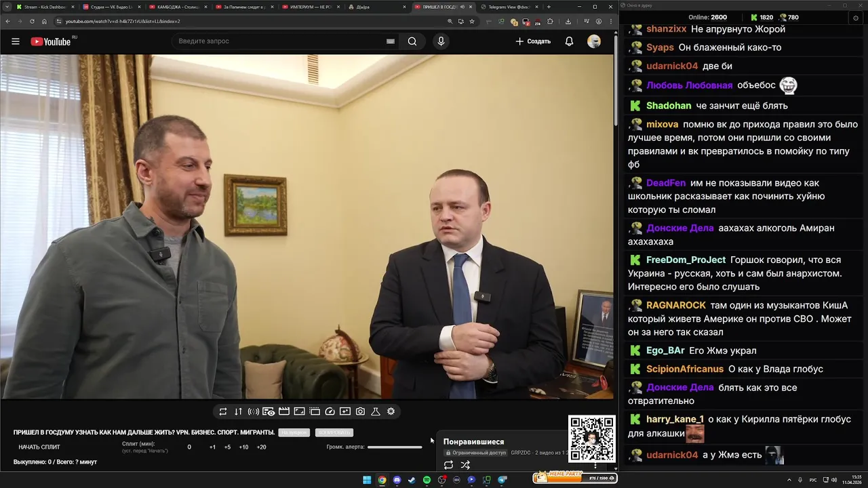This screenshot has width=868, height=488.
Task: Open the YouTube account avatar menu
Action: [x=594, y=41]
